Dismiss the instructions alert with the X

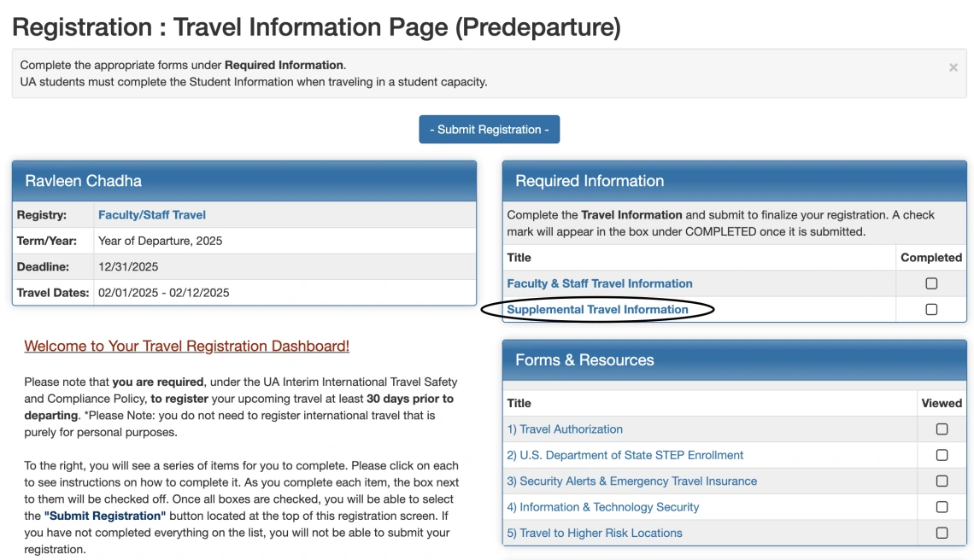[953, 67]
